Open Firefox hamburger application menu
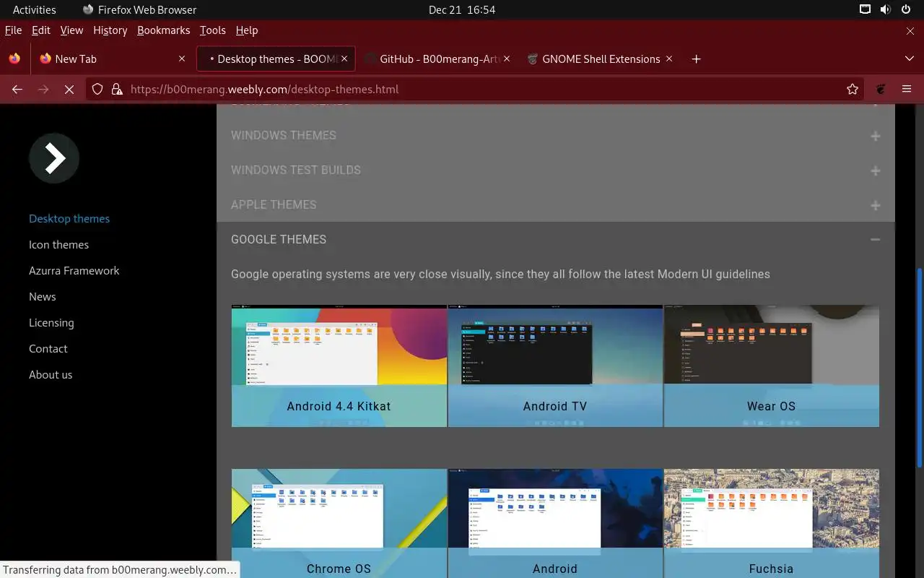Image resolution: width=924 pixels, height=578 pixels. [907, 89]
